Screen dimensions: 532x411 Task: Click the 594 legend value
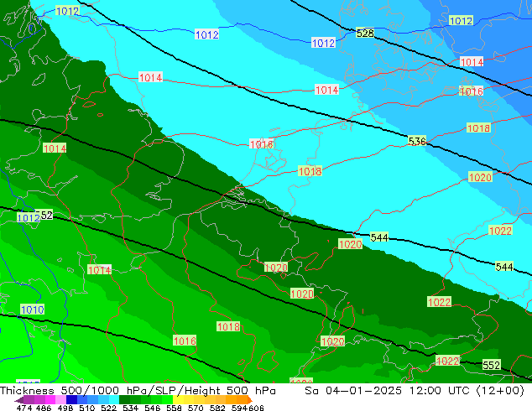click(x=239, y=408)
